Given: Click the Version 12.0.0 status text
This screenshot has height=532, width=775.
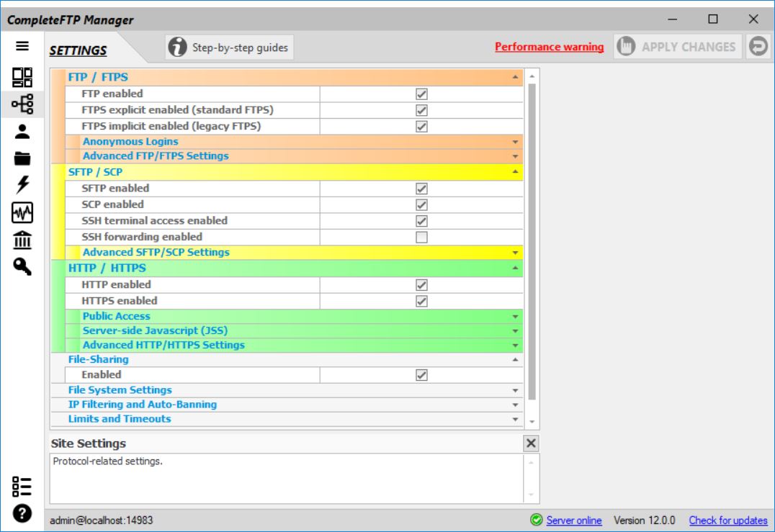Looking at the screenshot, I should [644, 520].
